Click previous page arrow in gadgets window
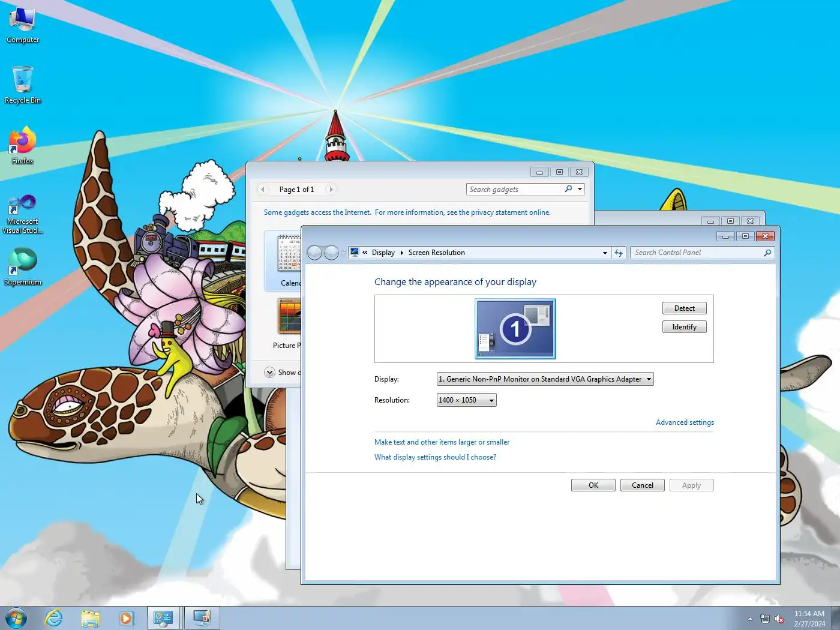This screenshot has width=840, height=630. [x=263, y=189]
